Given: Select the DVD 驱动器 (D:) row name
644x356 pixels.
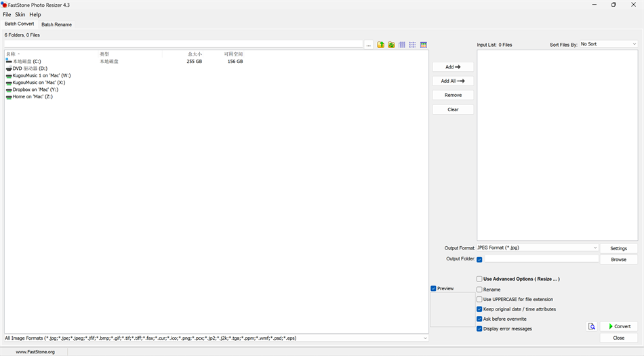Looking at the screenshot, I should [x=30, y=68].
